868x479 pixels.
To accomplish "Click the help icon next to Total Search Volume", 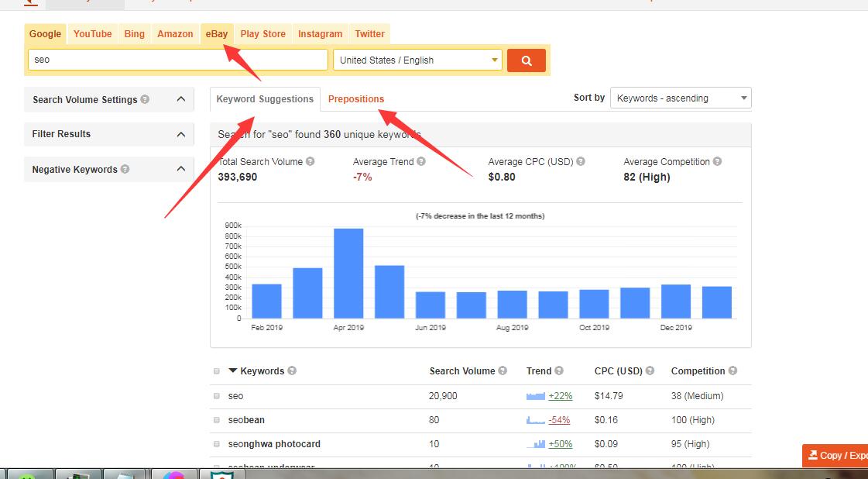I will click(x=310, y=161).
